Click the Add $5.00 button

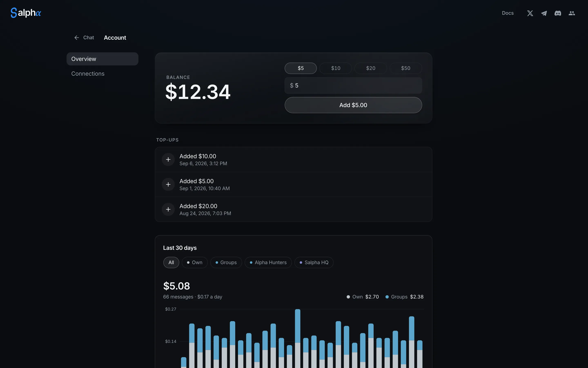[353, 105]
